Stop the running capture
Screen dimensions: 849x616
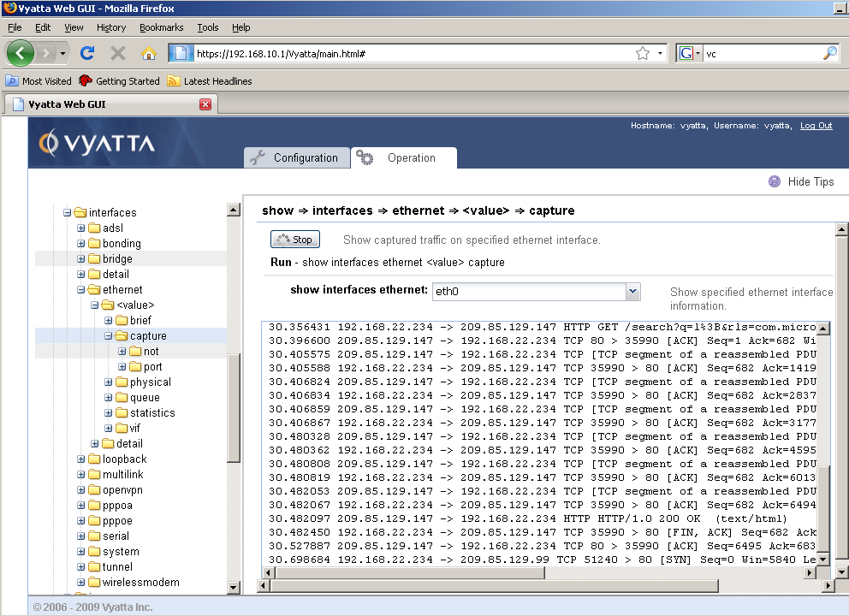click(x=295, y=240)
